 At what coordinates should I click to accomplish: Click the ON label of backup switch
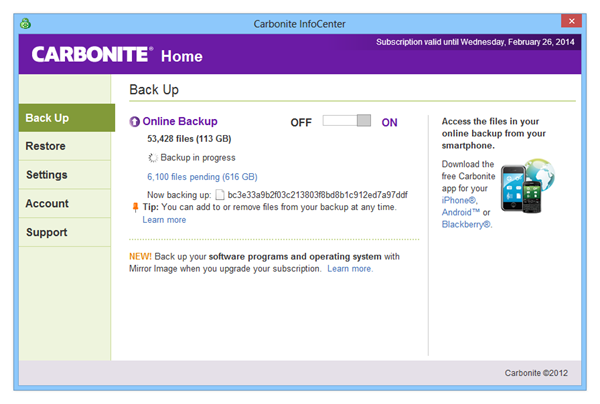click(389, 122)
